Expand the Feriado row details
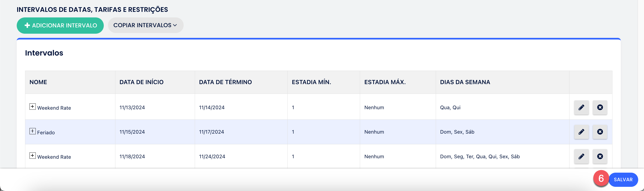 [x=33, y=131]
